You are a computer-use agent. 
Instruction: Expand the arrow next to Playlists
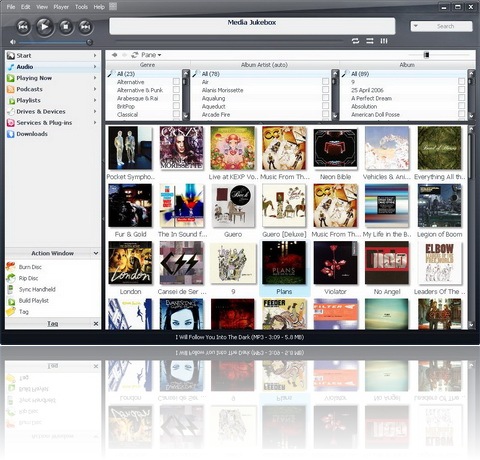[95, 100]
